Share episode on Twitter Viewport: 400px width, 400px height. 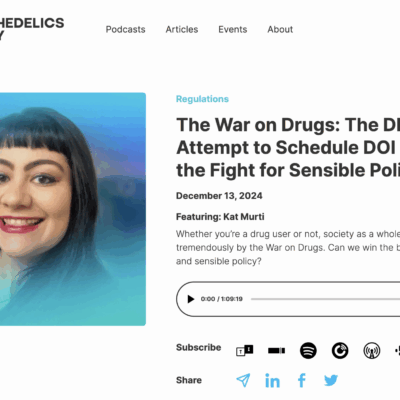[331, 380]
